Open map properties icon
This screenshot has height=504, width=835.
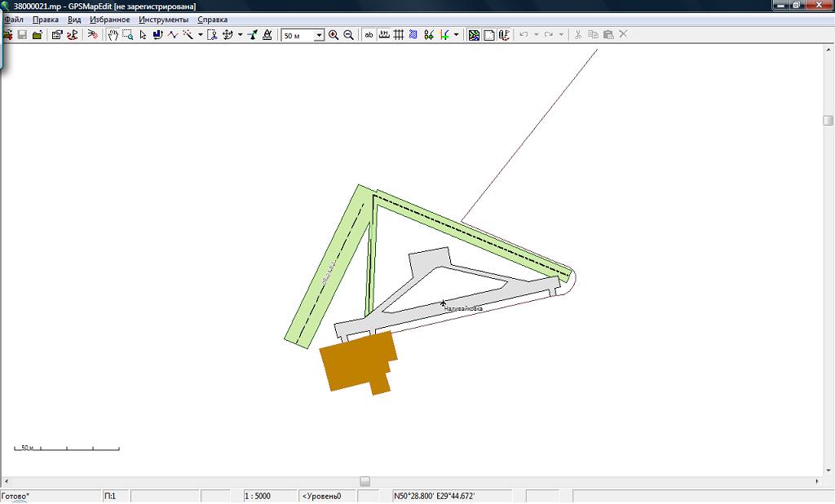tap(57, 35)
